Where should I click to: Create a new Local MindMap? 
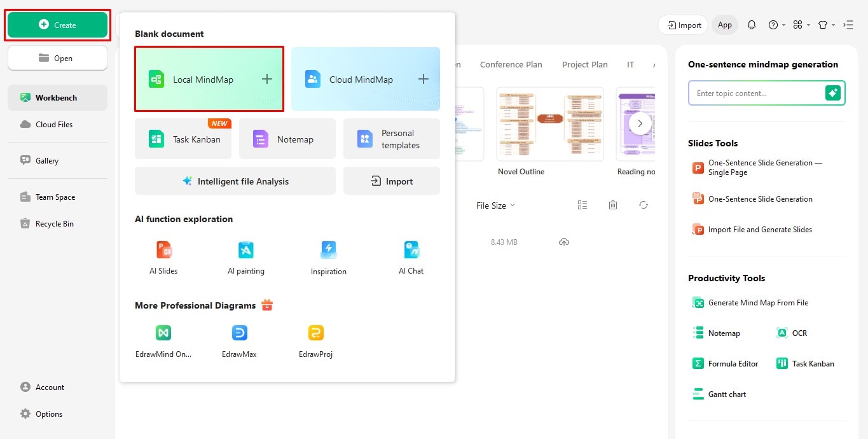point(209,79)
